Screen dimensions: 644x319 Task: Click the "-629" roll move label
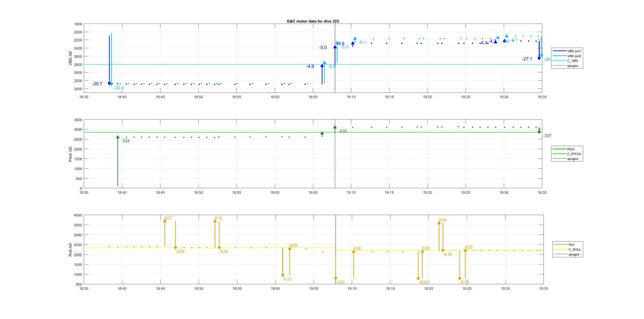(180, 252)
